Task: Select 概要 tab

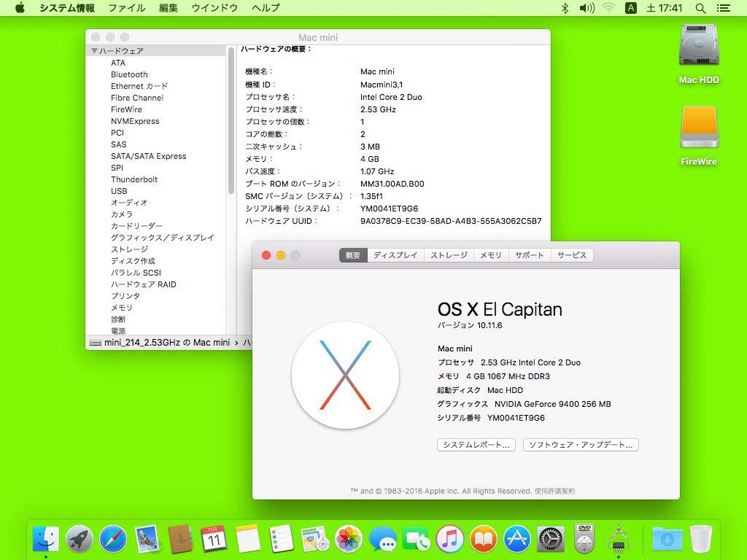Action: pyautogui.click(x=353, y=255)
